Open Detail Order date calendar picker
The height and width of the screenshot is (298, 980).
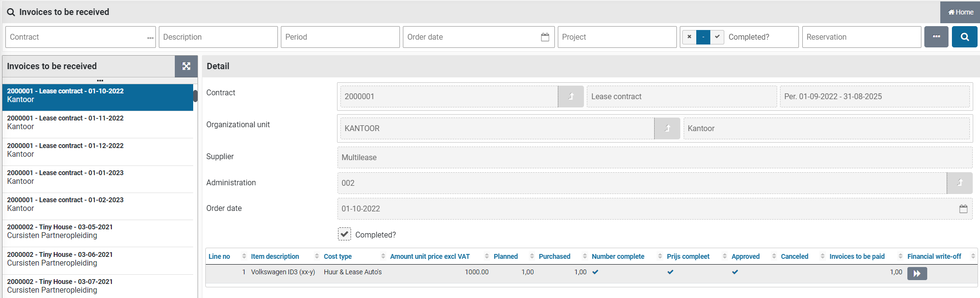click(963, 209)
